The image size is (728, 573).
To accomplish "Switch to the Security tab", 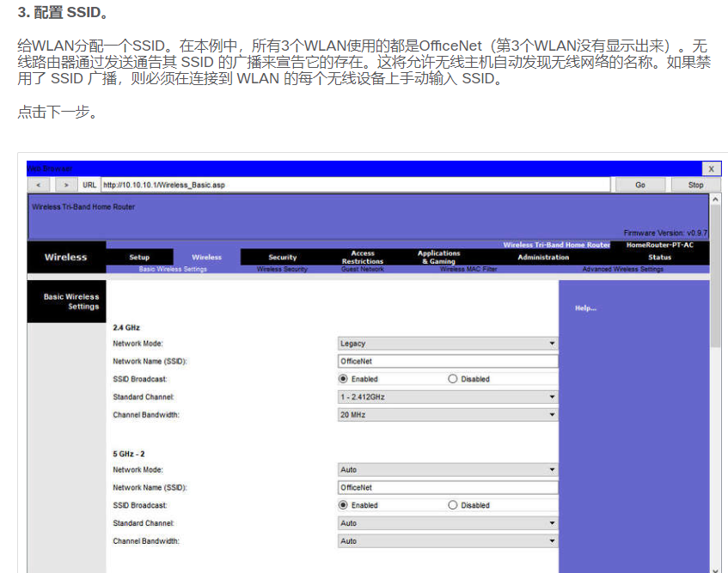I will [282, 257].
